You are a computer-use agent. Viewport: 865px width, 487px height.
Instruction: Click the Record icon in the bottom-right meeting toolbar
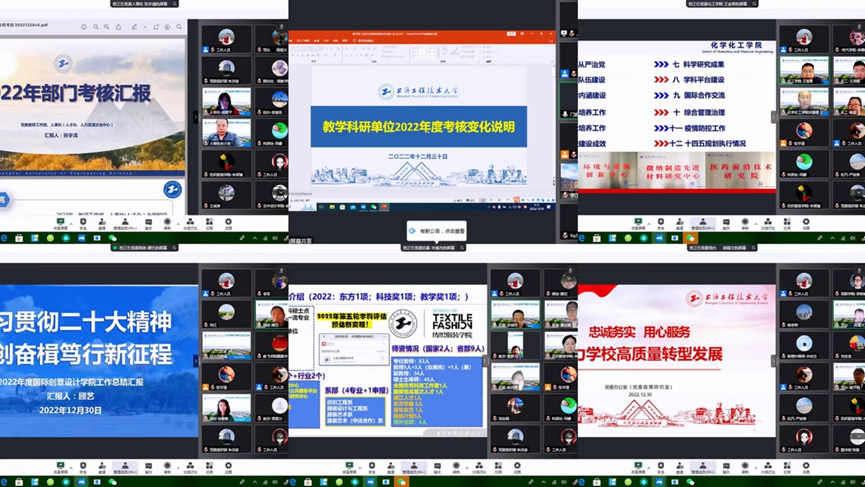coord(745,467)
